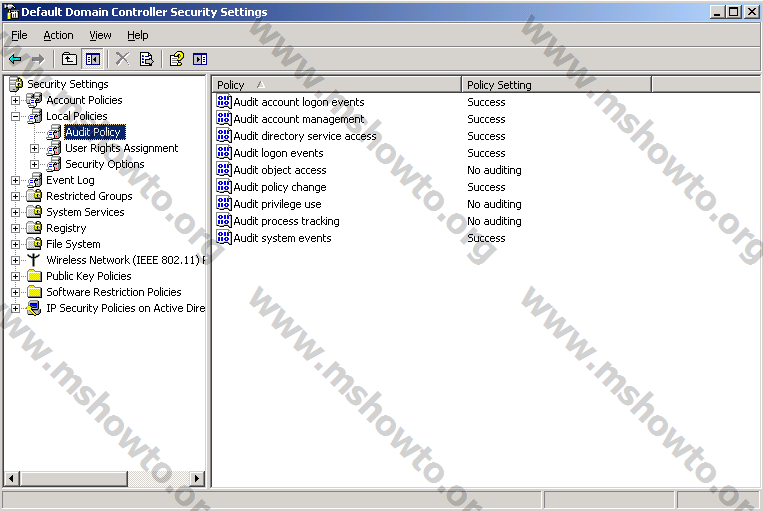Image resolution: width=763 pixels, height=511 pixels.
Task: Select Audit system events policy row
Action: tap(282, 238)
